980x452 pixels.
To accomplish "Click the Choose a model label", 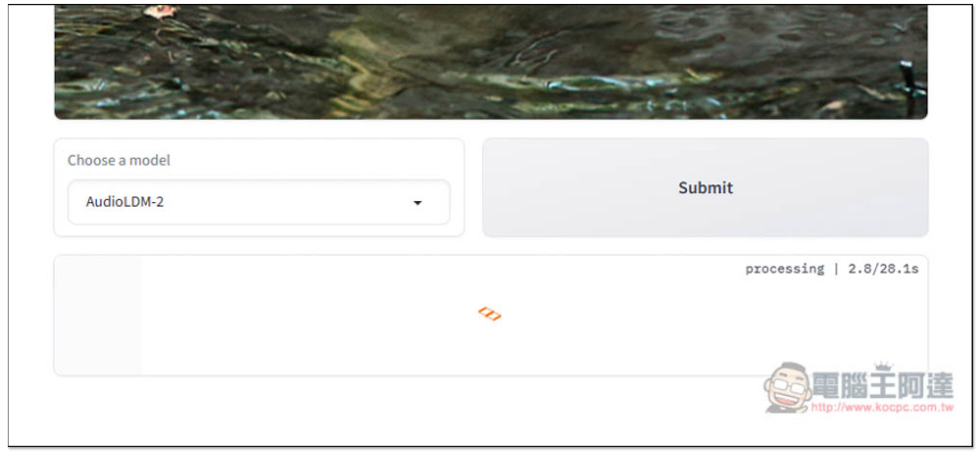I will tap(119, 160).
